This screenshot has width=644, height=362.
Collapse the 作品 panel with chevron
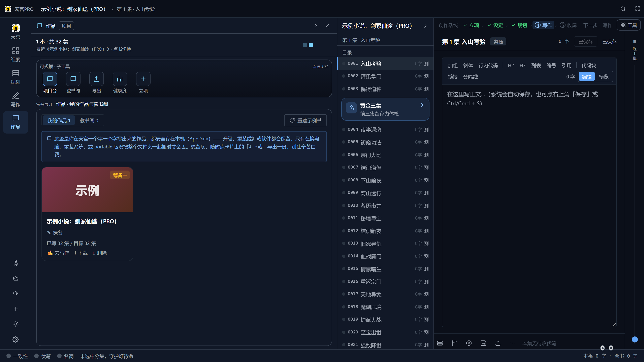pos(316,26)
